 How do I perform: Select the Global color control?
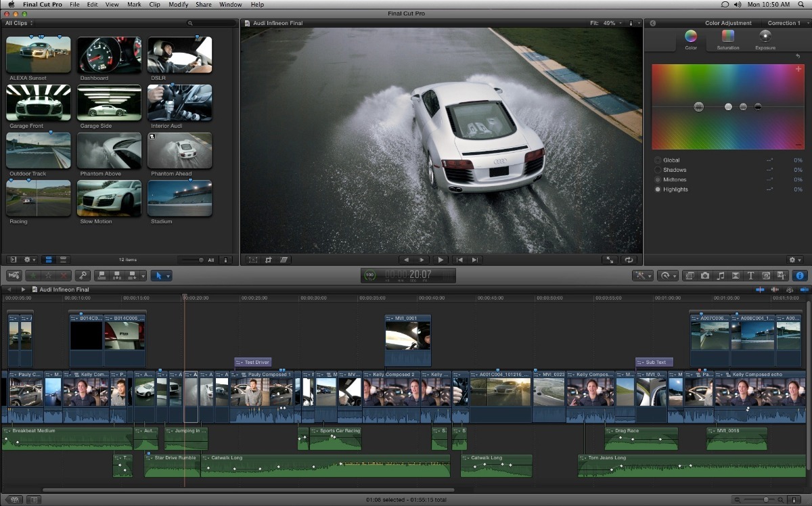[658, 160]
